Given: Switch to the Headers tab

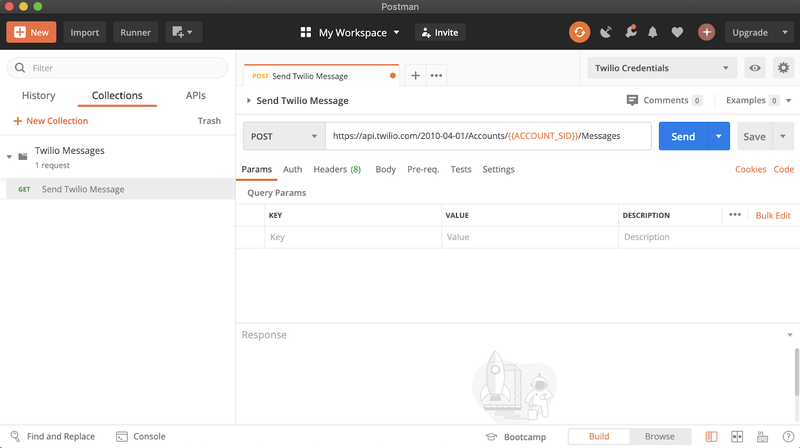Looking at the screenshot, I should tap(337, 169).
